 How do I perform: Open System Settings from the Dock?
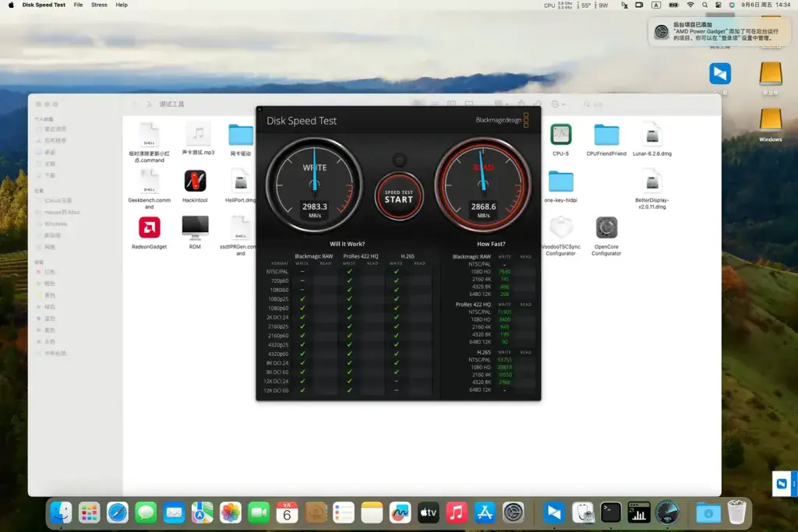[513, 513]
